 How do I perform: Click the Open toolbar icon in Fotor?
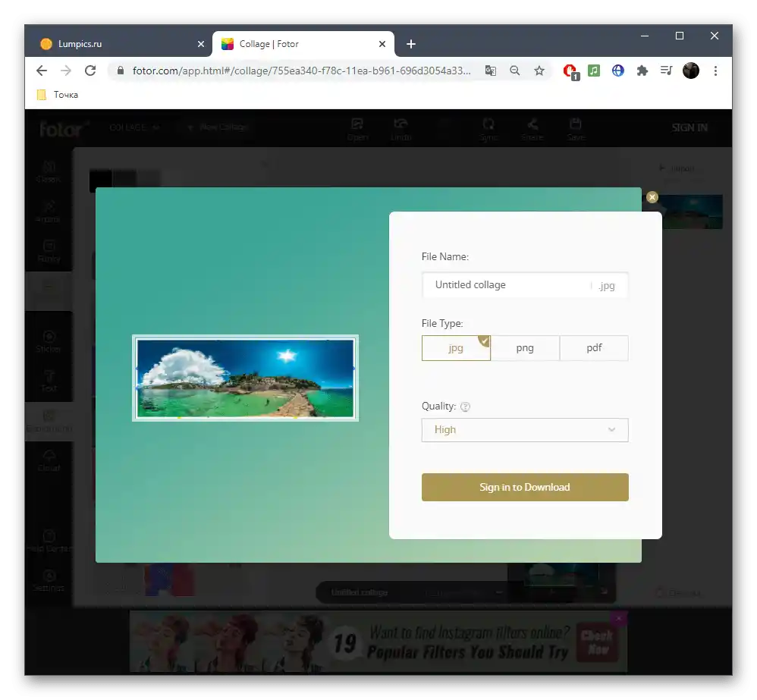click(x=357, y=130)
